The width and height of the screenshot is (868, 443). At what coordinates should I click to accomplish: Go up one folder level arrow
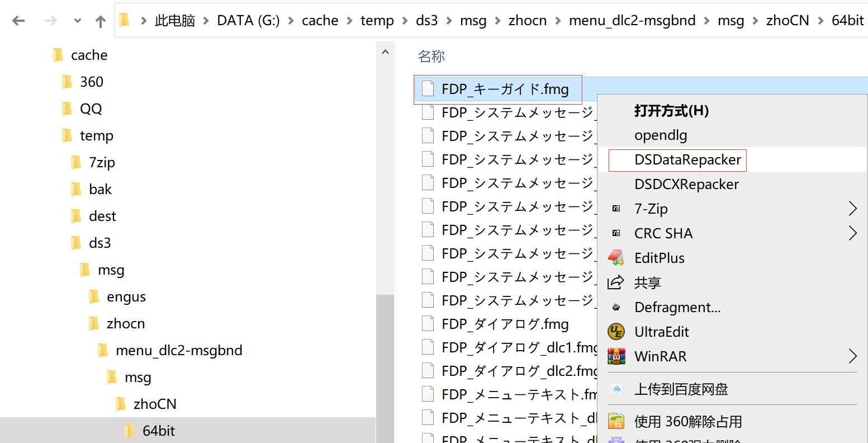coord(101,21)
